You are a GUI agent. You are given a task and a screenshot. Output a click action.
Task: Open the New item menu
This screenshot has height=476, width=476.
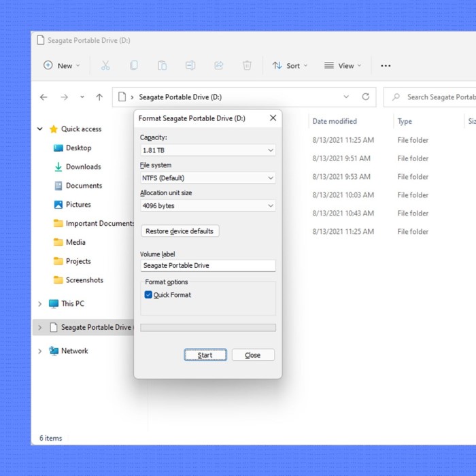(62, 65)
